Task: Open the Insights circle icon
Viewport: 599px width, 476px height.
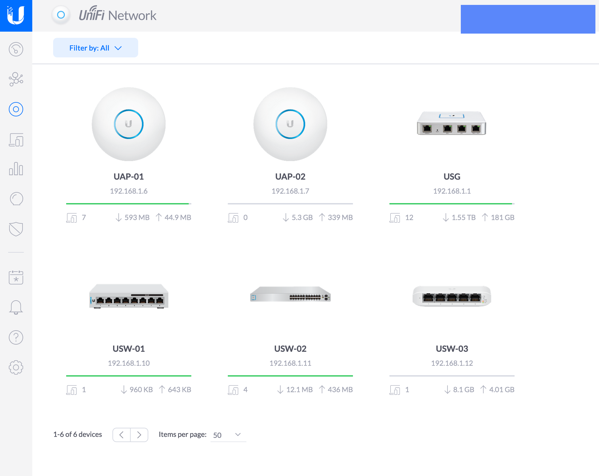Action: 16,199
